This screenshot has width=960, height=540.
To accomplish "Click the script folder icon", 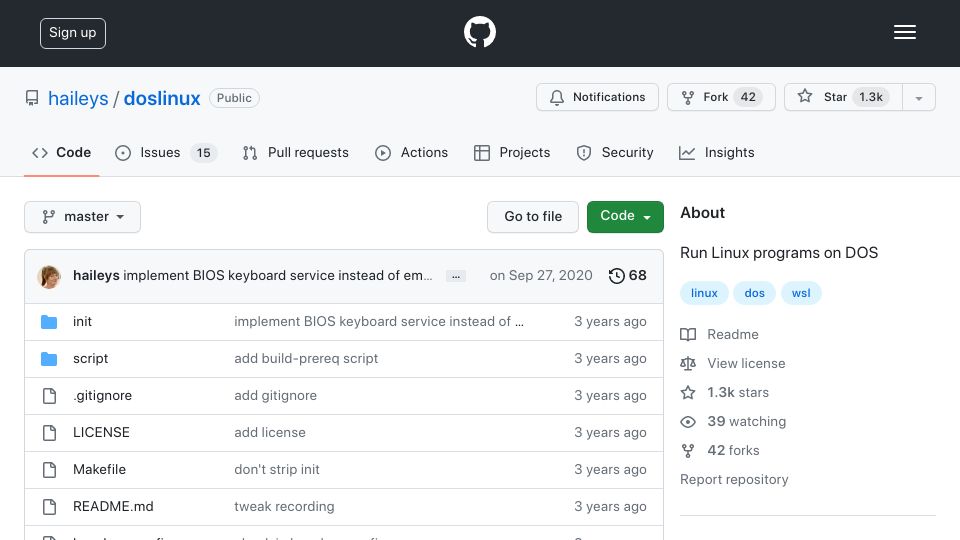I will pos(49,359).
